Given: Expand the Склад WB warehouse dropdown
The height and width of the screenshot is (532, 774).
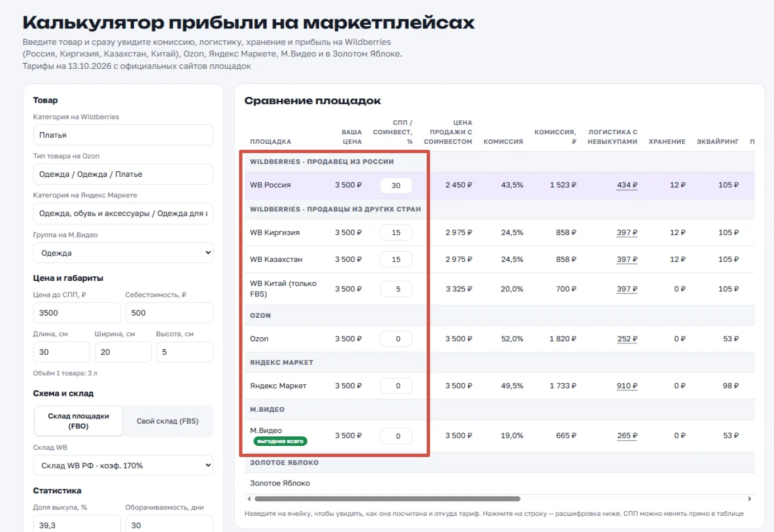Looking at the screenshot, I should tap(123, 465).
